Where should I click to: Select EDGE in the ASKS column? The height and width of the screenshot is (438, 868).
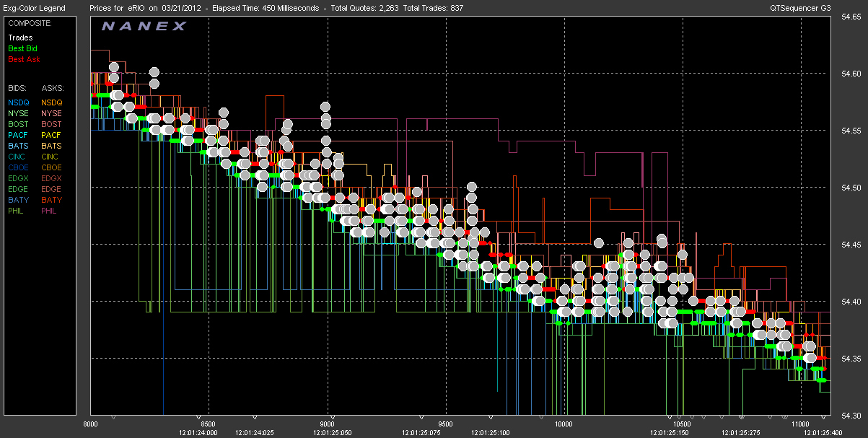click(x=52, y=189)
